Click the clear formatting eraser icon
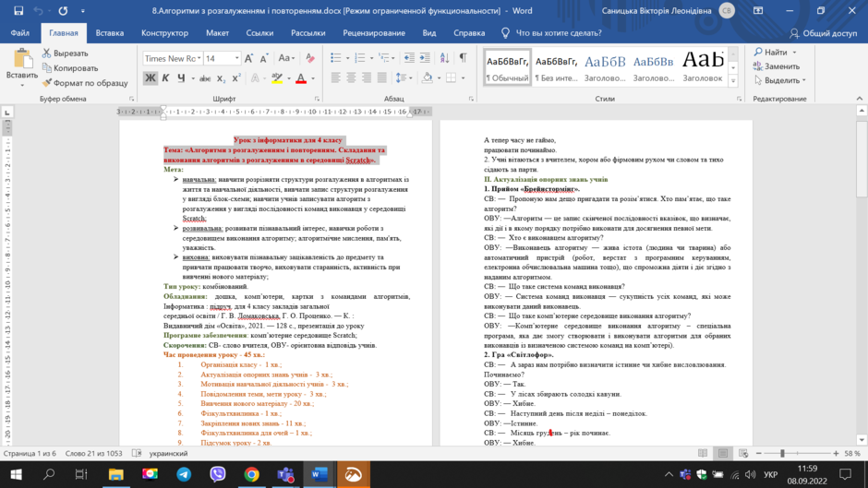Screen dimensions: 868x488 (x=310, y=57)
